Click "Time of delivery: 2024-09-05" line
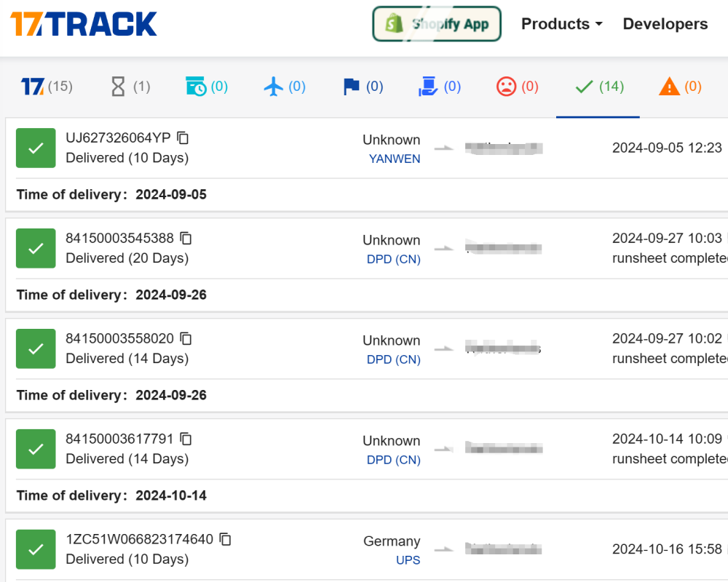 (x=111, y=194)
